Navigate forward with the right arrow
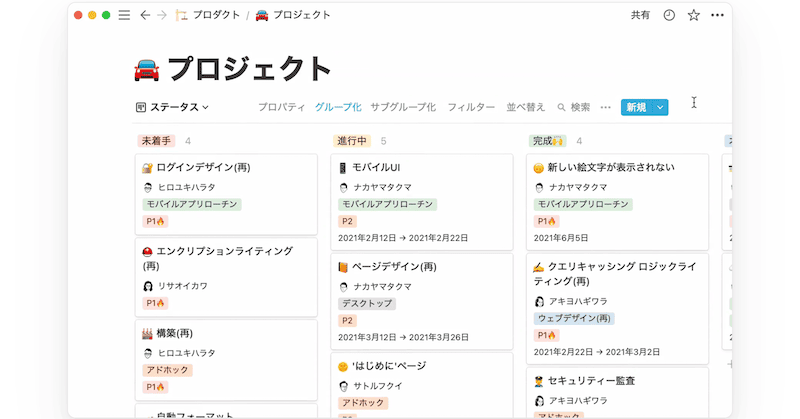Screen dimensions: 800x419 coord(162,16)
